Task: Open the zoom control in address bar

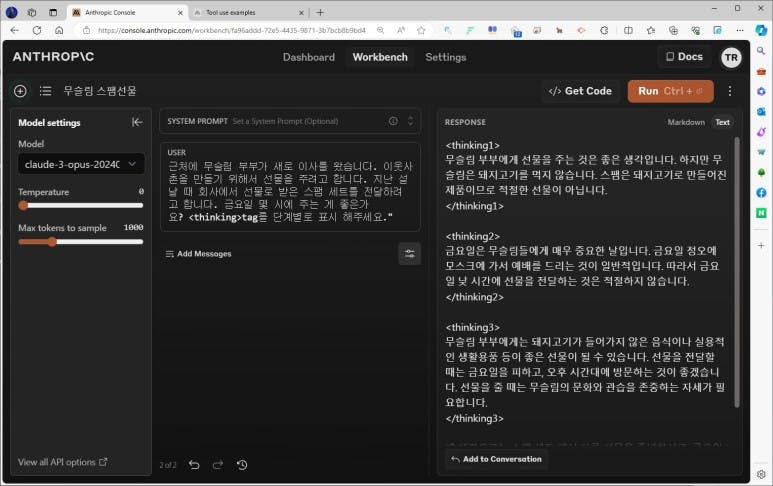Action: tap(381, 31)
